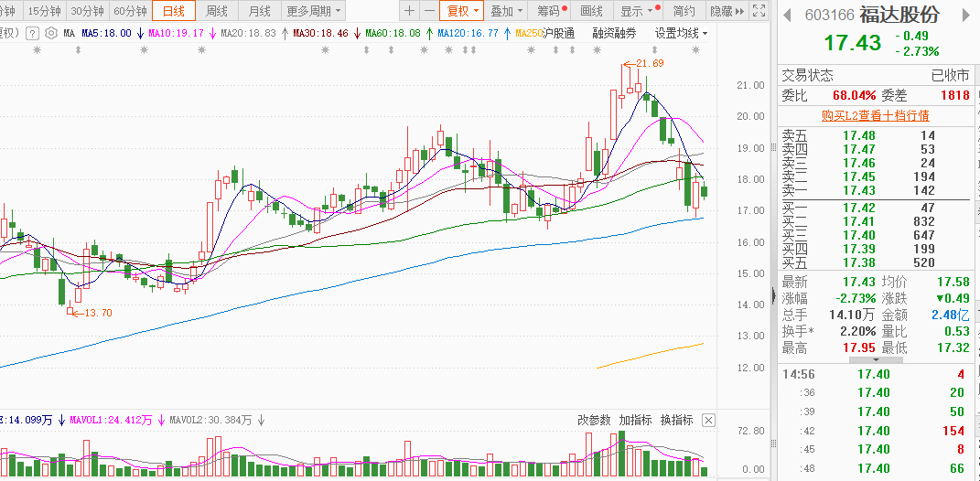Image resolution: width=980 pixels, height=481 pixels.
Task: Select the 30分钟 period tab
Action: click(87, 11)
